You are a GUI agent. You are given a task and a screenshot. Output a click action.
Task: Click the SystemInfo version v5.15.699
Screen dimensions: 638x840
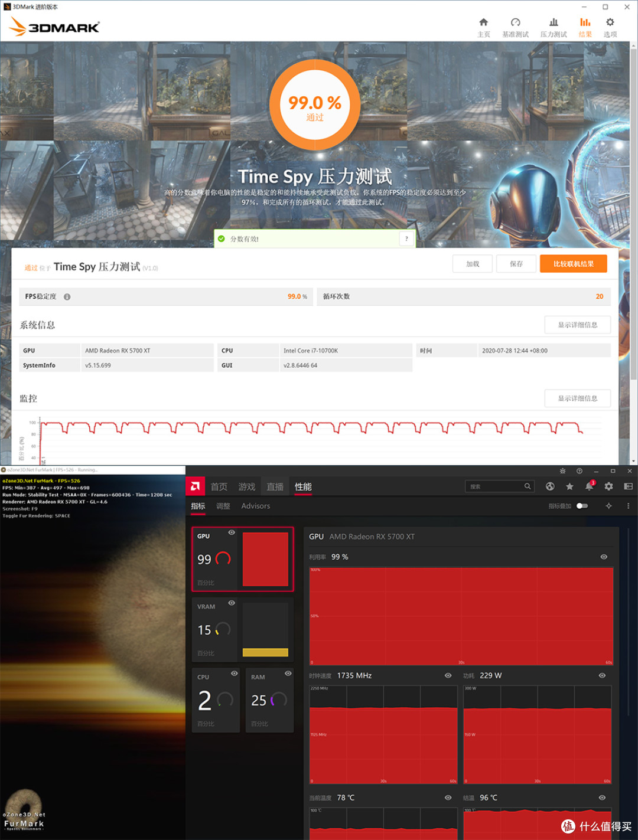pyautogui.click(x=98, y=365)
